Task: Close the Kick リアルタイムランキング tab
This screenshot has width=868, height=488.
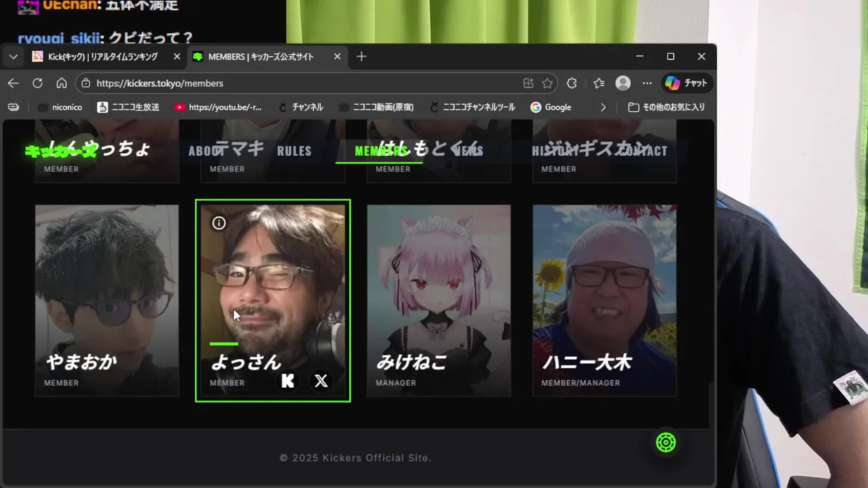Action: (177, 57)
